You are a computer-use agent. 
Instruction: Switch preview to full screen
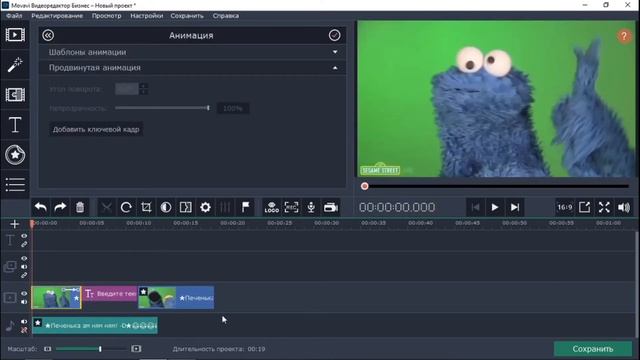[x=604, y=207]
